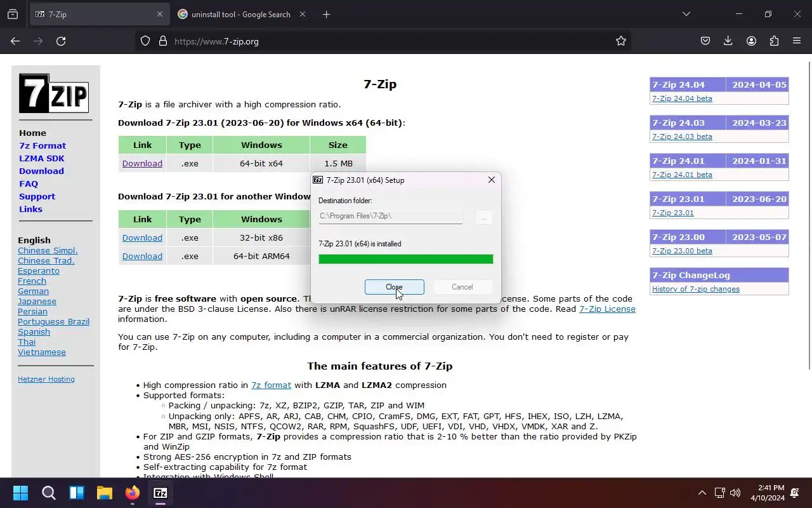Open the Firefox hamburger application menu

(797, 41)
